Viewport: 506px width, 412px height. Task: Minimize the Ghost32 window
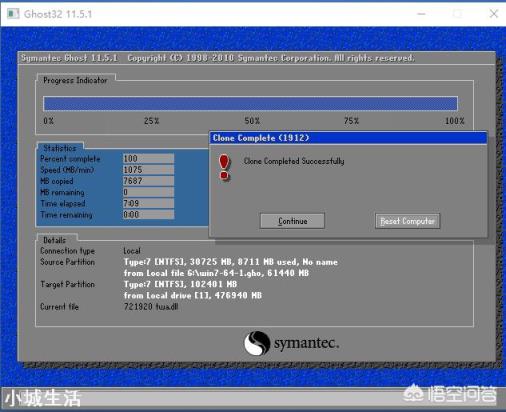tap(421, 14)
